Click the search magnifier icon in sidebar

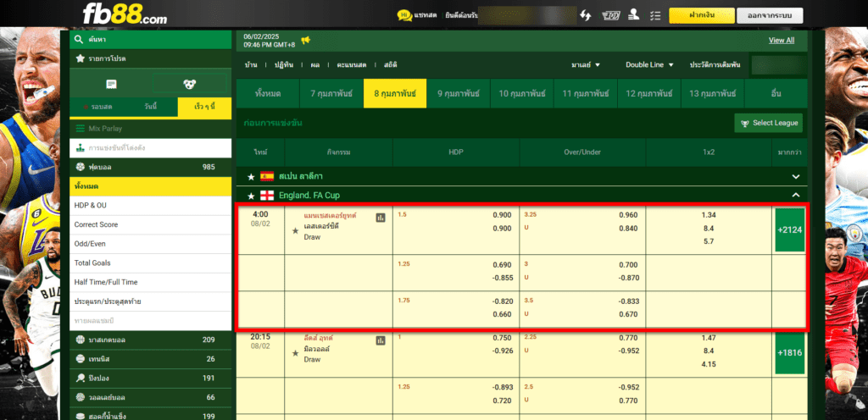pos(79,40)
